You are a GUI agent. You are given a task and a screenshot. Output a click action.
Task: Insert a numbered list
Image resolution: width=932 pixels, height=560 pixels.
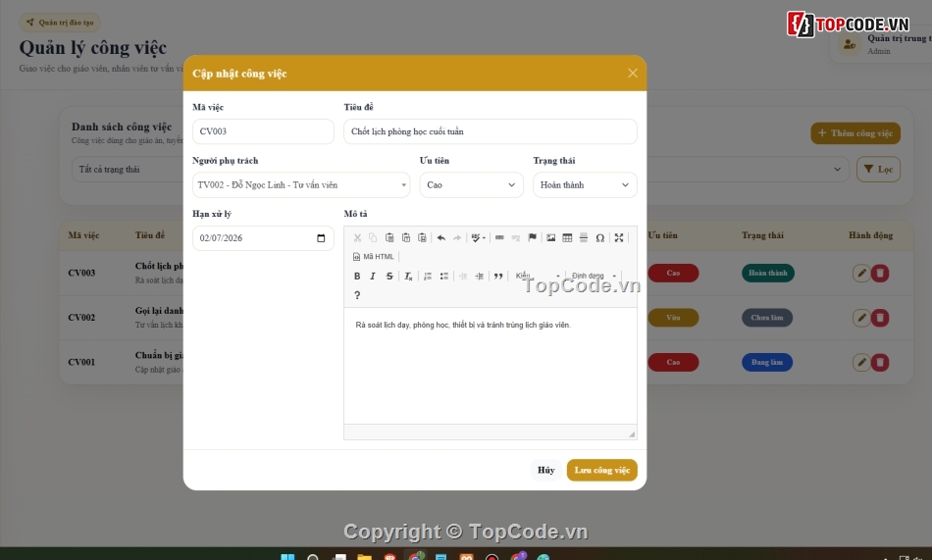tap(428, 276)
